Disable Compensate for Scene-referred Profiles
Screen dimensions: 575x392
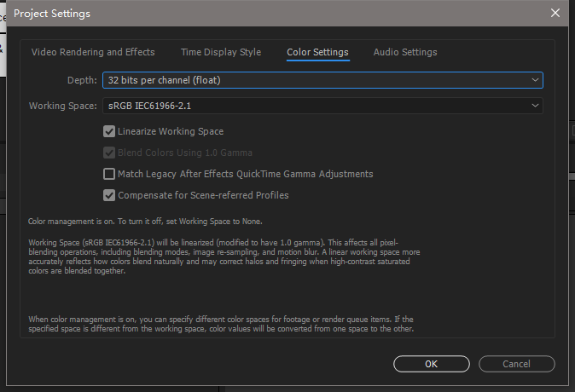coord(109,195)
